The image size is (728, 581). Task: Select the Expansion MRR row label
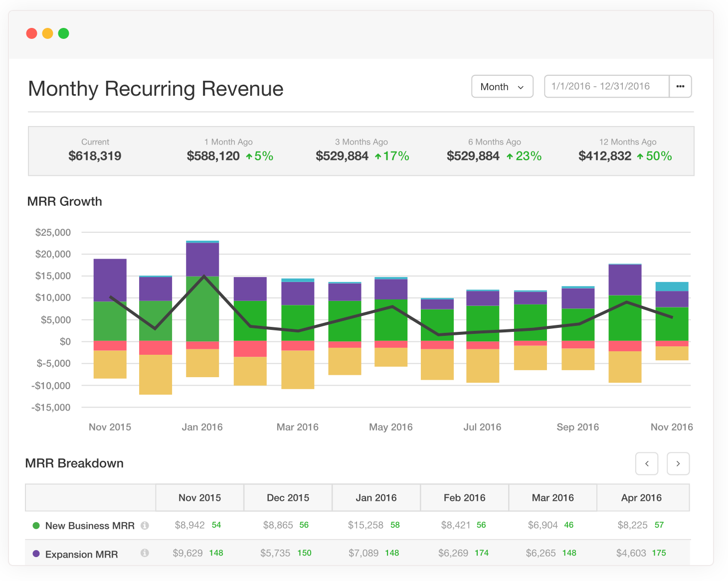pos(81,555)
